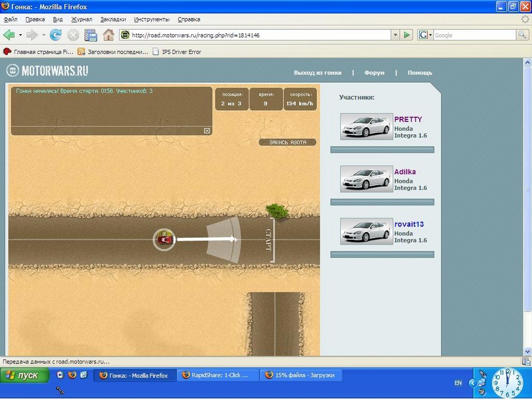Image resolution: width=532 pixels, height=400 pixels.
Task: Click the analog clock in the tray
Action: 507,383
